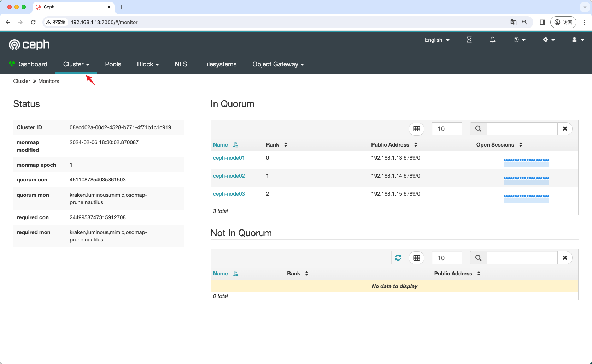
Task: Open the background tasks hourglass icon
Action: (x=469, y=40)
